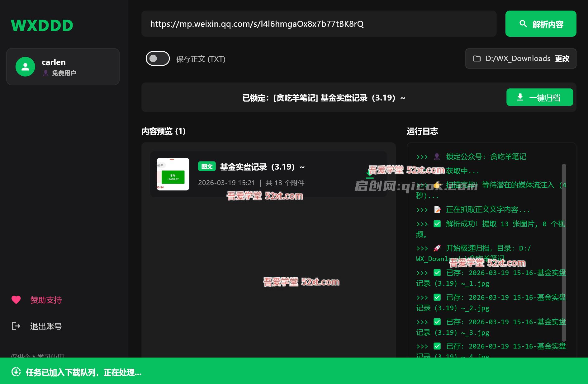Image resolution: width=588 pixels, height=384 pixels.
Task: Click the 图文 tag badge
Action: pos(207,166)
